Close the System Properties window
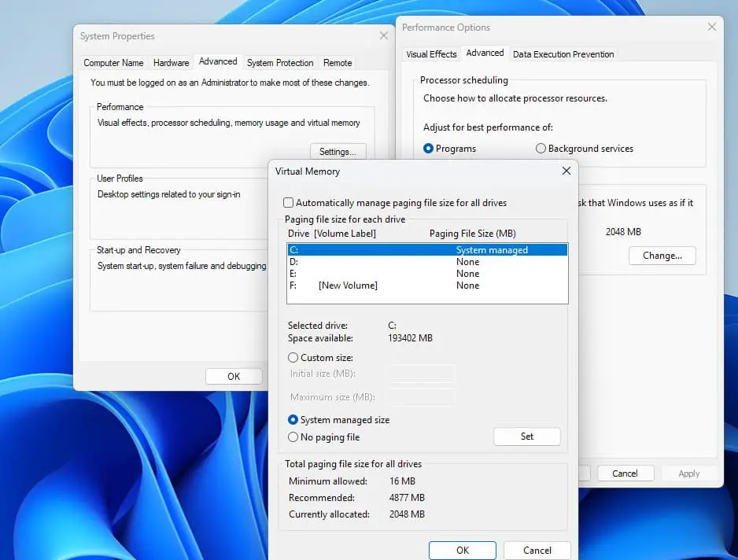The width and height of the screenshot is (738, 560). [384, 36]
